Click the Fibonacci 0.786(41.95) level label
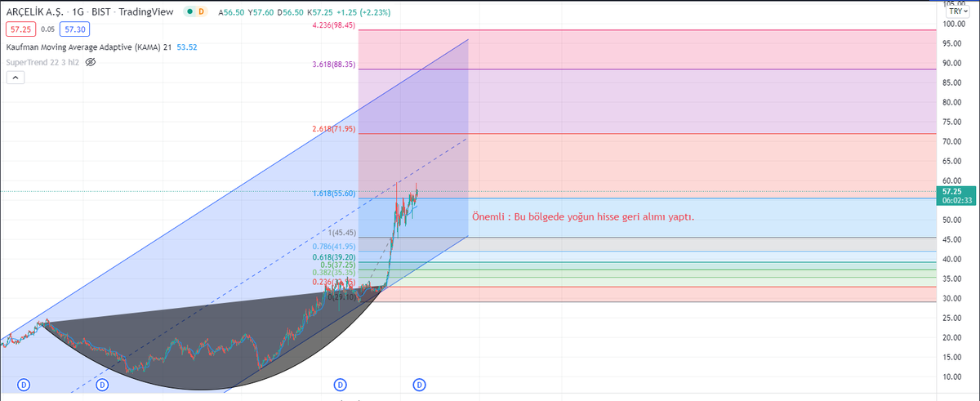The image size is (980, 401). (335, 247)
